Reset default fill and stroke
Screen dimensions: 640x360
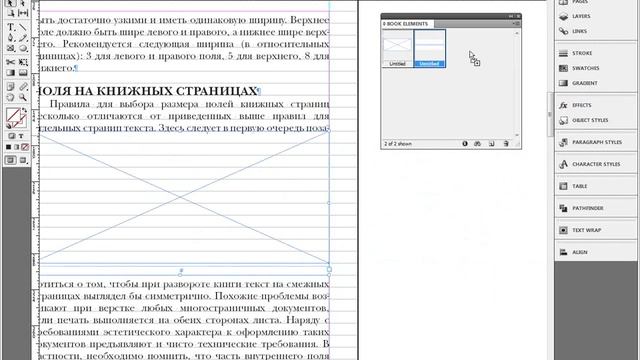pyautogui.click(x=9, y=126)
